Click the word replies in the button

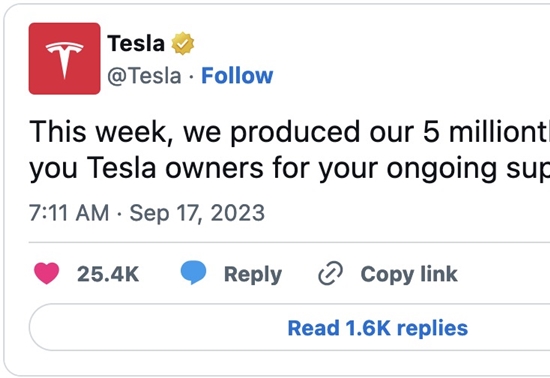432,329
